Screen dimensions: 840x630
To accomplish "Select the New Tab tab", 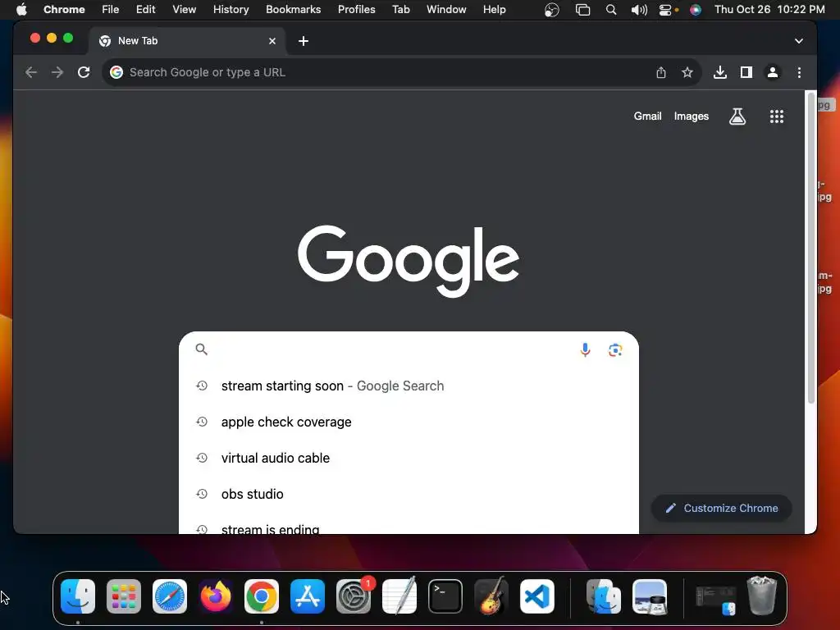I will (x=187, y=41).
